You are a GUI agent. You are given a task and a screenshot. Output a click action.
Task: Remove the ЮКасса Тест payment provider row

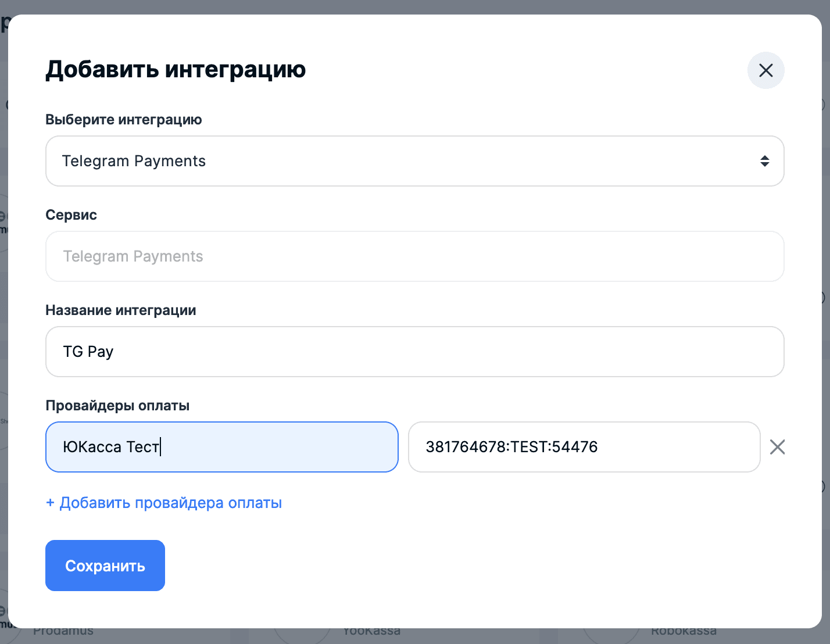(x=777, y=447)
